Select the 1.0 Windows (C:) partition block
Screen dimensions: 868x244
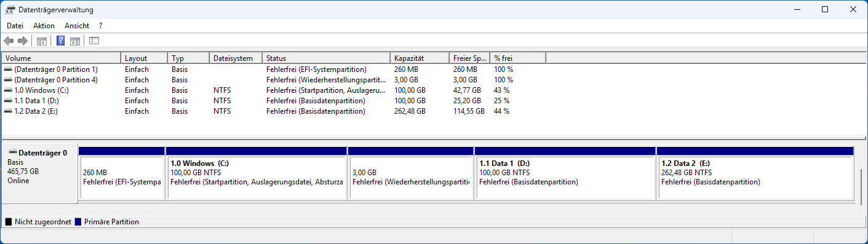click(x=257, y=173)
